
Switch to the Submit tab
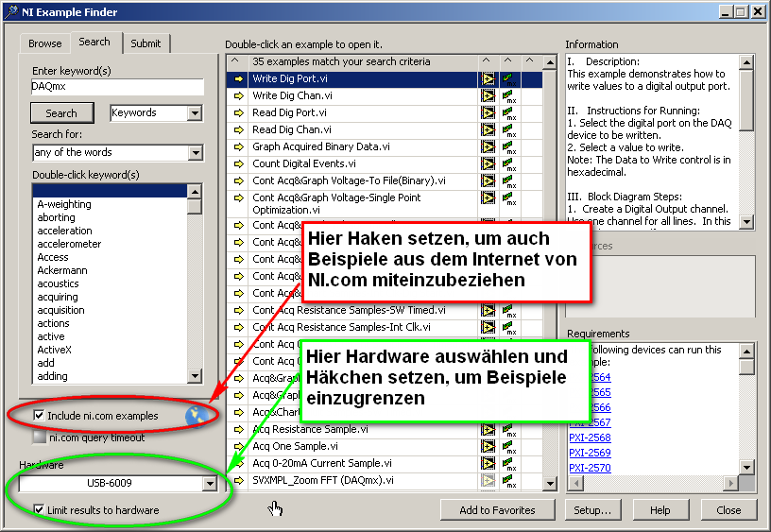tap(146, 43)
